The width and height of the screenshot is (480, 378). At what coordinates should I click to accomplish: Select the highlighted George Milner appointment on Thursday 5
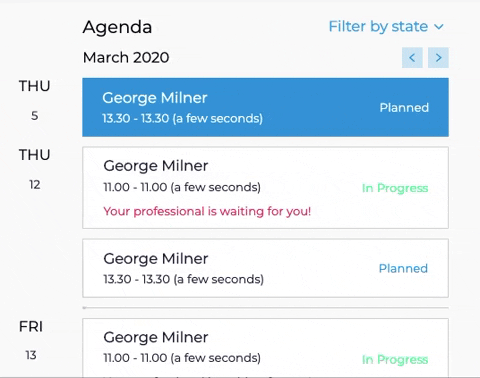tap(265, 107)
